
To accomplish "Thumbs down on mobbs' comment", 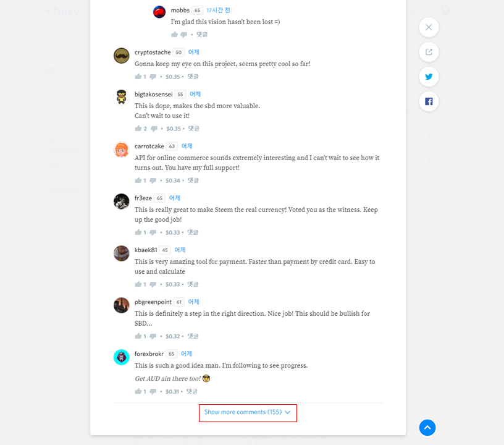I will pyautogui.click(x=183, y=35).
